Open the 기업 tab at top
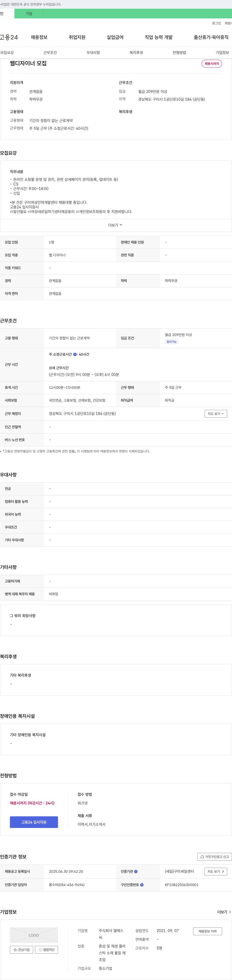The image size is (232, 980). pos(29,14)
